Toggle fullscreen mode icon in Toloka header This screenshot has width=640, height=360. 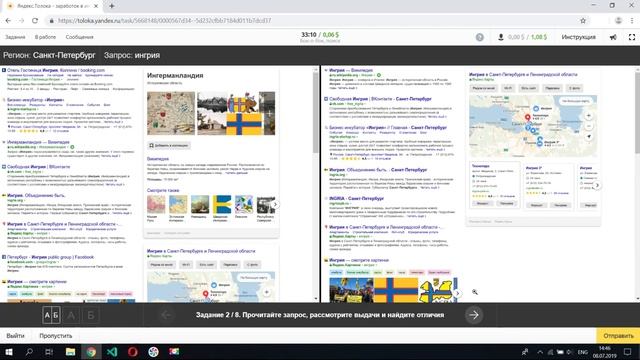pyautogui.click(x=632, y=37)
